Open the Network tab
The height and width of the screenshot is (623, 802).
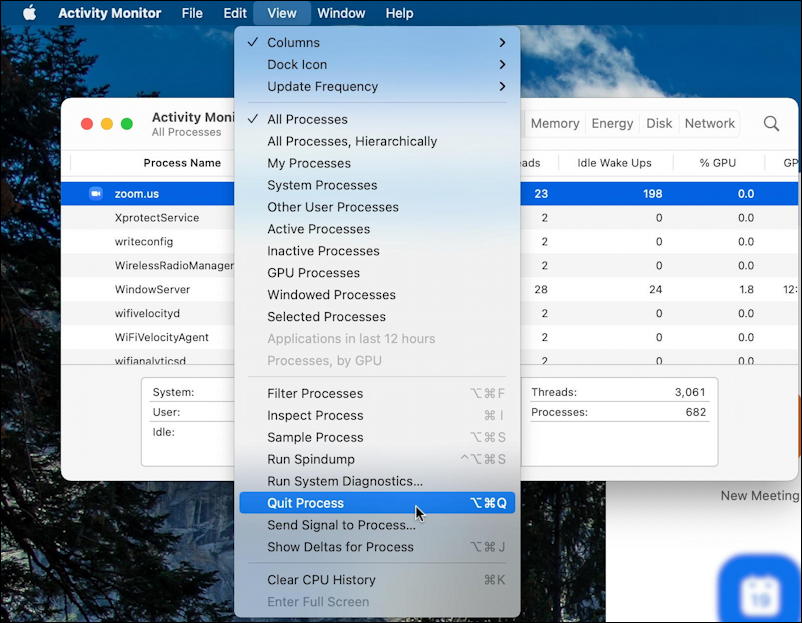click(x=709, y=123)
